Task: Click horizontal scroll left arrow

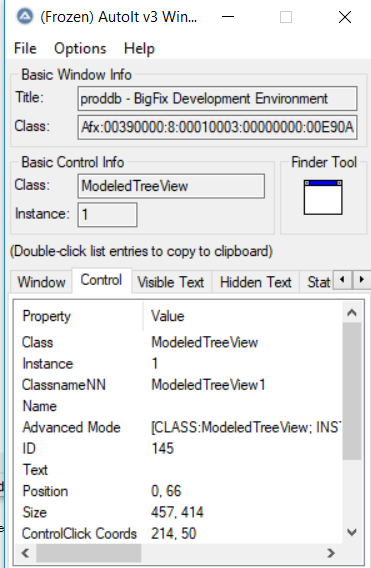Action: [x=25, y=553]
